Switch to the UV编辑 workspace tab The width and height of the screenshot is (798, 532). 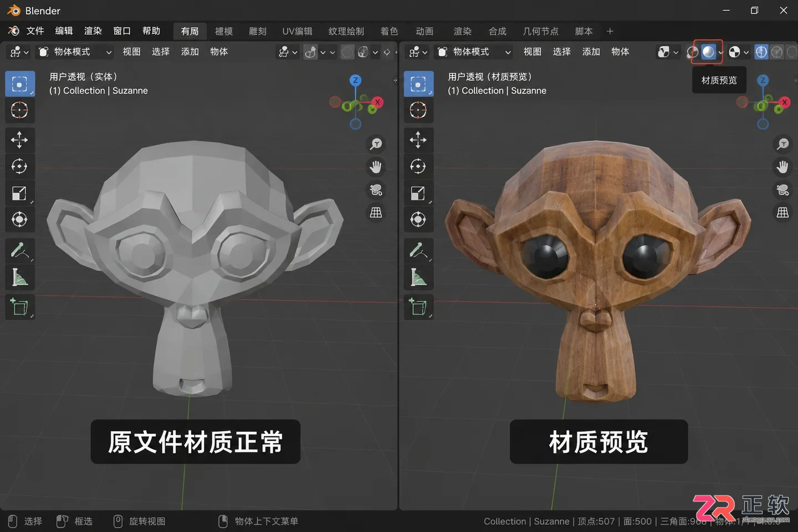(x=297, y=32)
